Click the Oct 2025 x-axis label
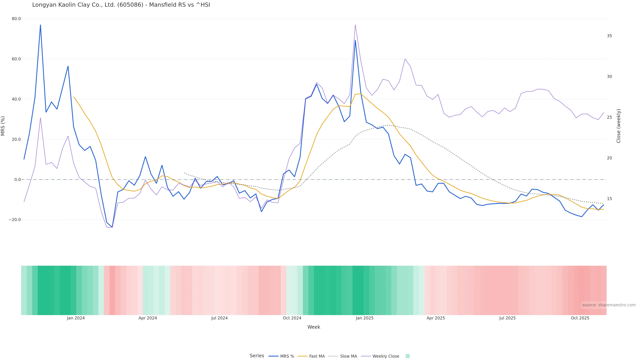 [x=580, y=318]
